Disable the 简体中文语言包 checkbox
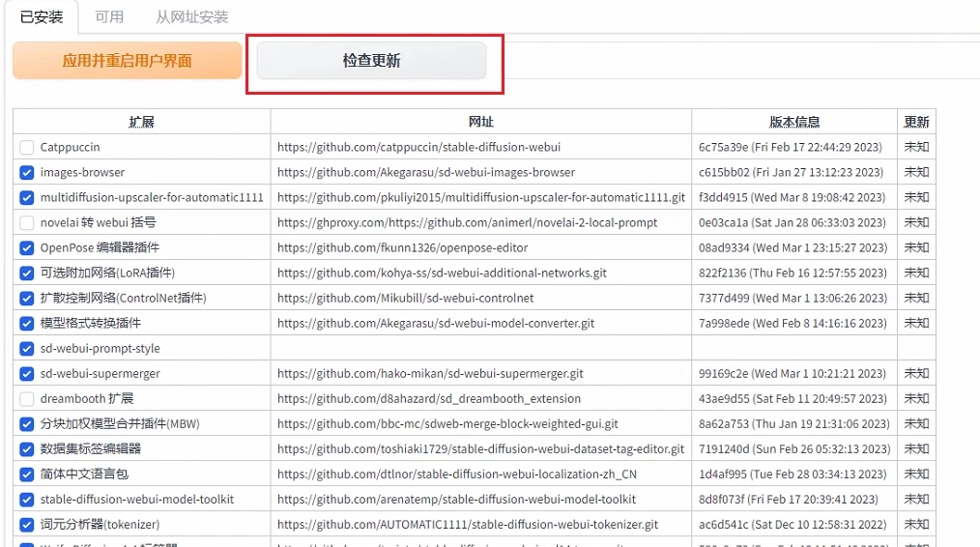 pos(27,475)
